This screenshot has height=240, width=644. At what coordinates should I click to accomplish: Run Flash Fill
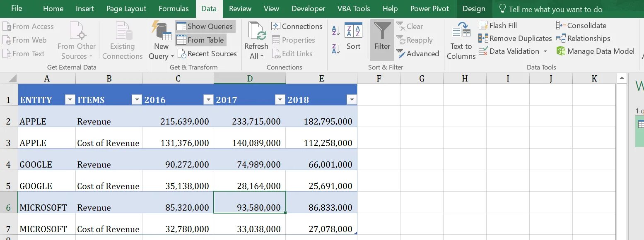498,25
